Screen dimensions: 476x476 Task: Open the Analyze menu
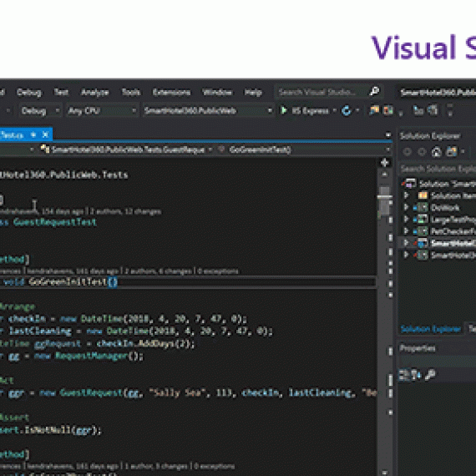point(94,93)
